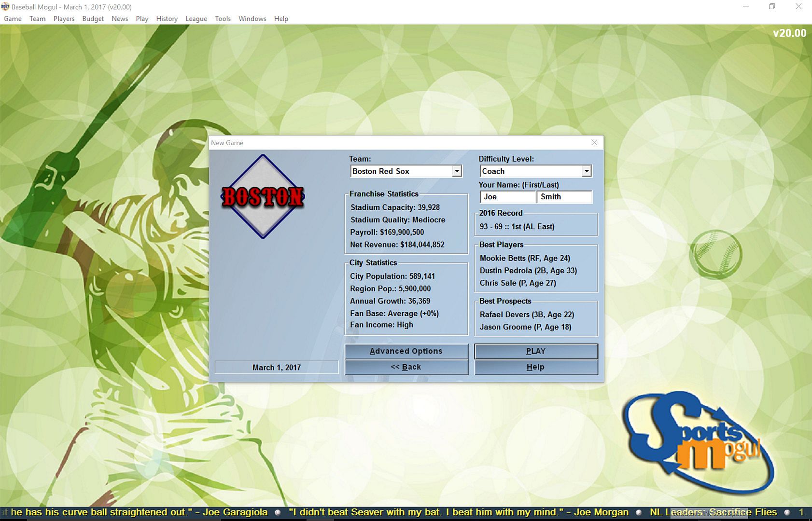
Task: Select Dustin Pedroia in Best Players
Action: (528, 271)
